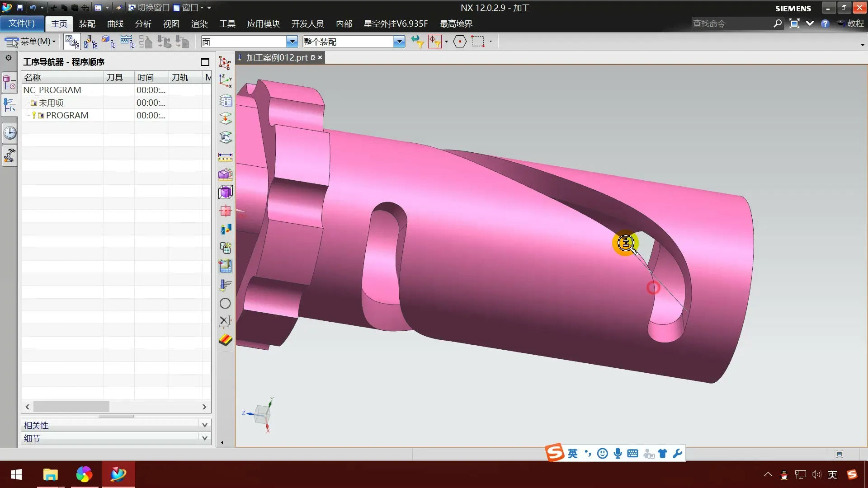Open the 面 selection filter dropdown
Viewport: 868px width, 488px height.
tap(292, 42)
